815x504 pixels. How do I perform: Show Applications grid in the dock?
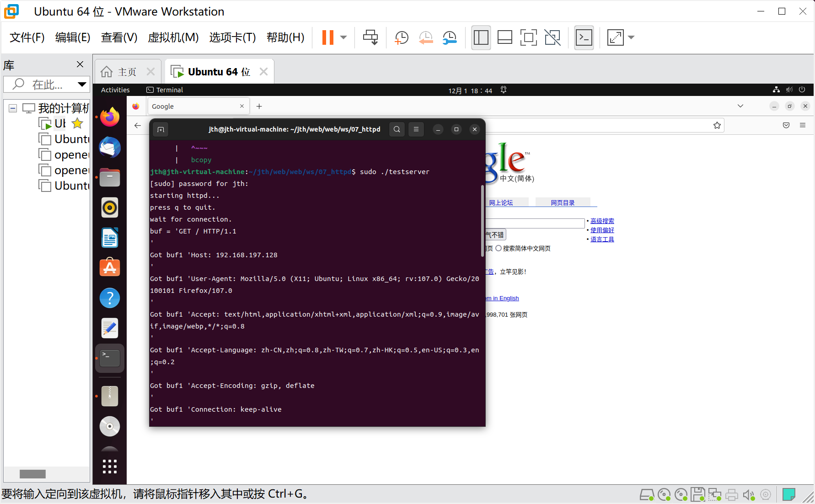point(110,467)
